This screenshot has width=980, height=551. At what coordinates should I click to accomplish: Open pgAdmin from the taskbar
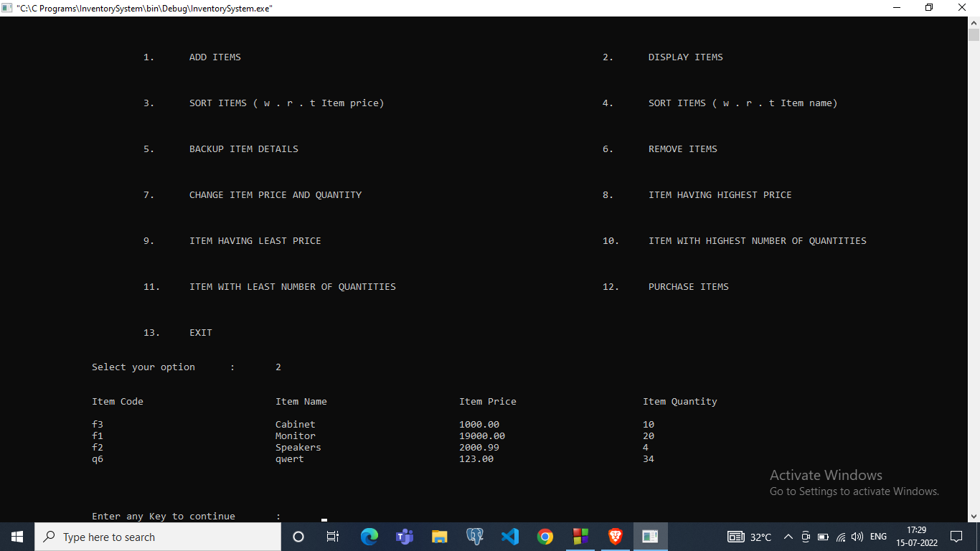pos(474,536)
